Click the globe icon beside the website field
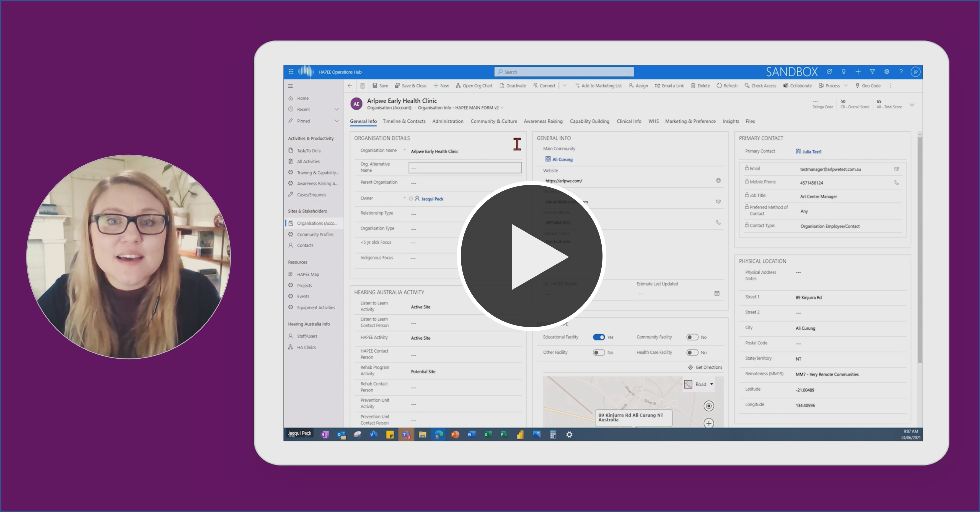The image size is (980, 512). click(718, 181)
